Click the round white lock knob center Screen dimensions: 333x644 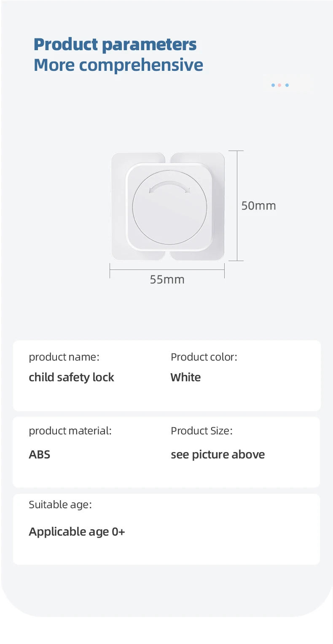point(169,211)
